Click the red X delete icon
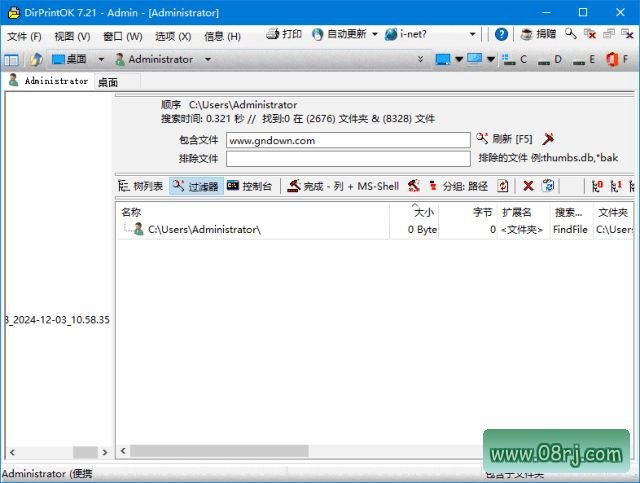The height and width of the screenshot is (483, 640). click(x=528, y=186)
